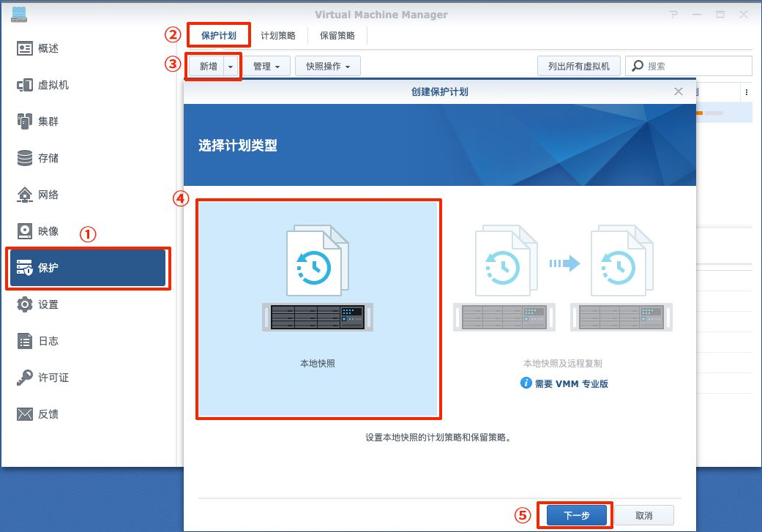Click the 需要 VMM 专业版 link
Screen dimensions: 762x532
[x=572, y=384]
